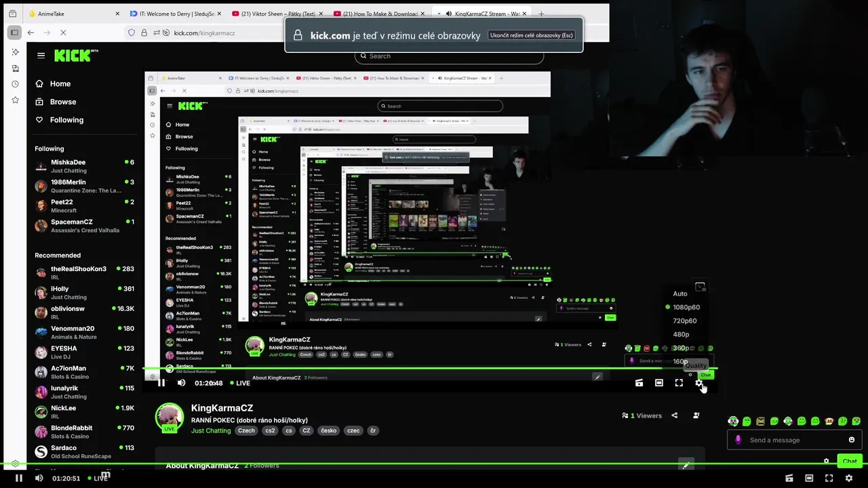Image resolution: width=868 pixels, height=488 pixels.
Task: Open MishkaDee channel with 6 viewers
Action: point(85,166)
